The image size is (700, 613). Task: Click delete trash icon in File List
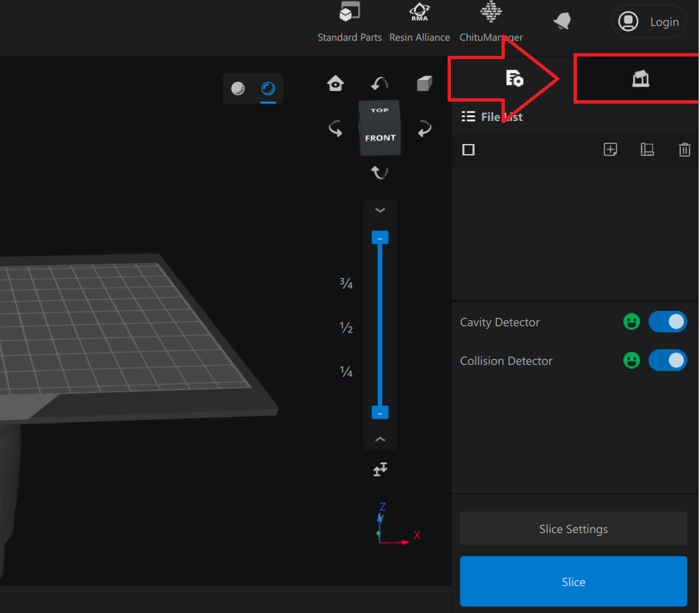[685, 150]
